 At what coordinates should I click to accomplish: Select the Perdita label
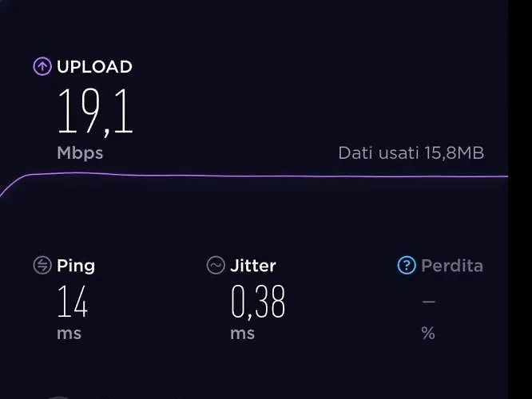[x=452, y=266]
